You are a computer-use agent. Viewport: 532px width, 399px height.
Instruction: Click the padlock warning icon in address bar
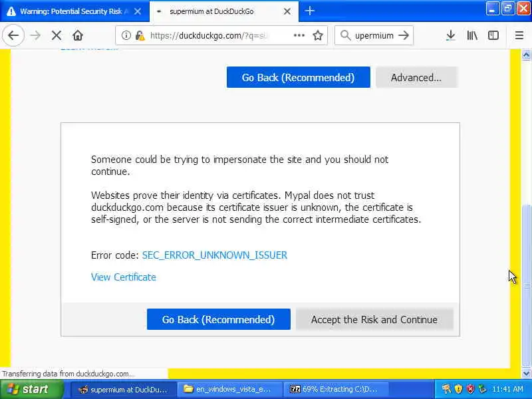(140, 35)
